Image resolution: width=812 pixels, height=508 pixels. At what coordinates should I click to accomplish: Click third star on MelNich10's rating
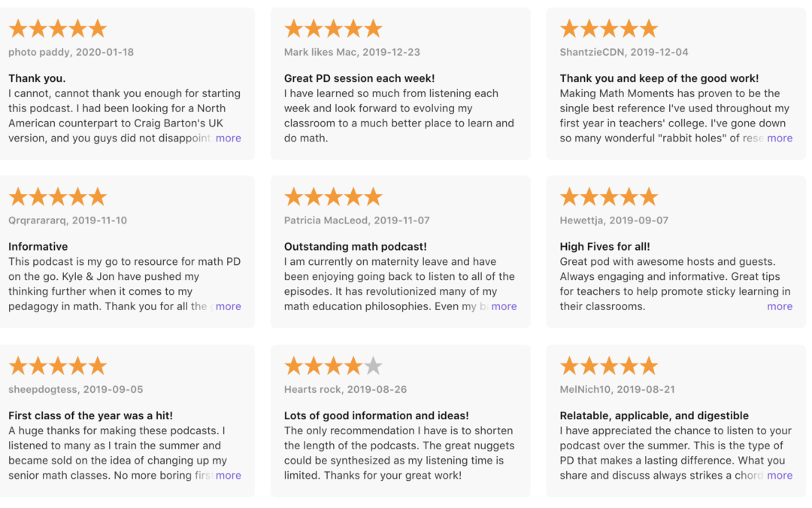609,367
